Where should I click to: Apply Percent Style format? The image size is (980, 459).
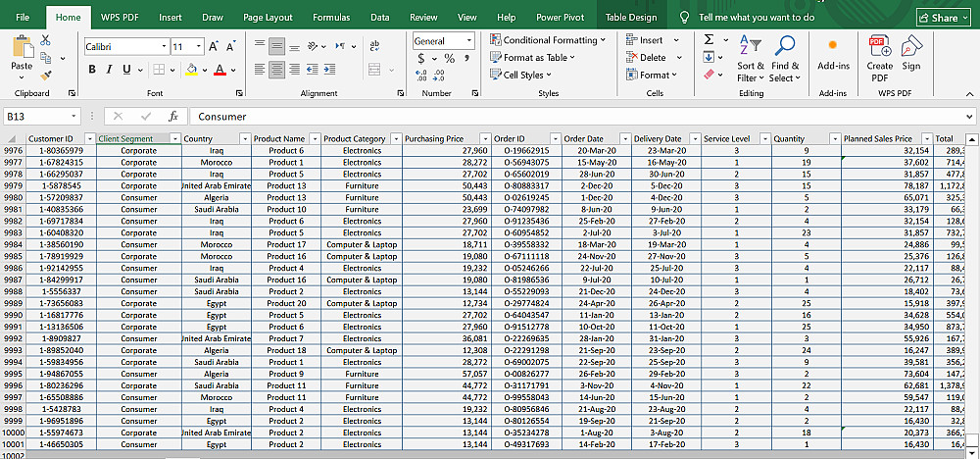click(x=450, y=59)
